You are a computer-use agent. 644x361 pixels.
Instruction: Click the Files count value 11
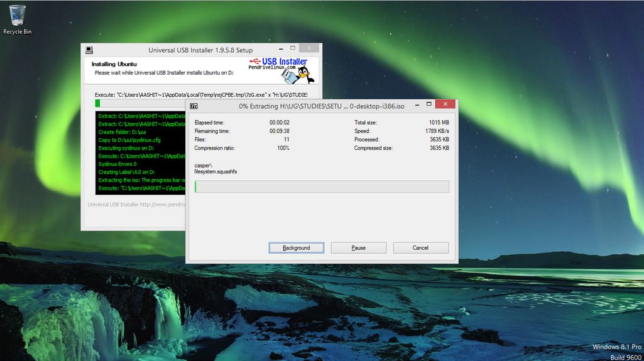(287, 139)
